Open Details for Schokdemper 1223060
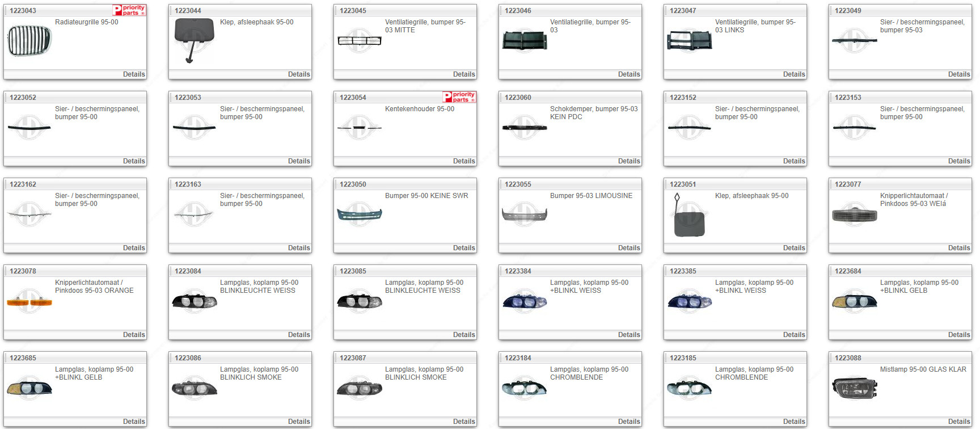The width and height of the screenshot is (980, 429). [x=629, y=161]
